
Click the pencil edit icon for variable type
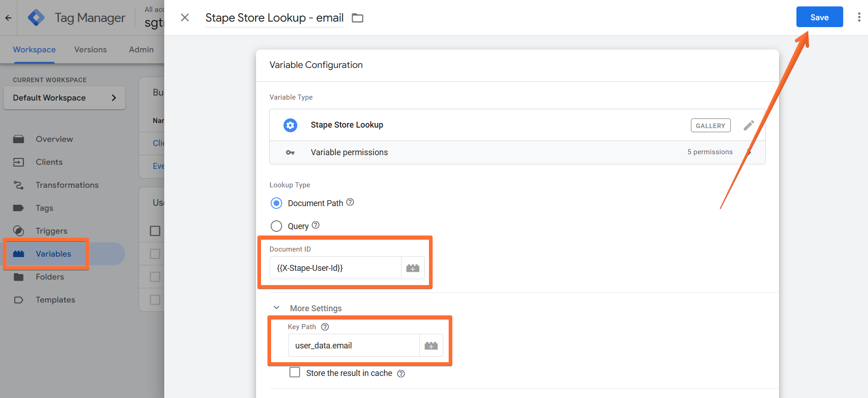pyautogui.click(x=749, y=125)
